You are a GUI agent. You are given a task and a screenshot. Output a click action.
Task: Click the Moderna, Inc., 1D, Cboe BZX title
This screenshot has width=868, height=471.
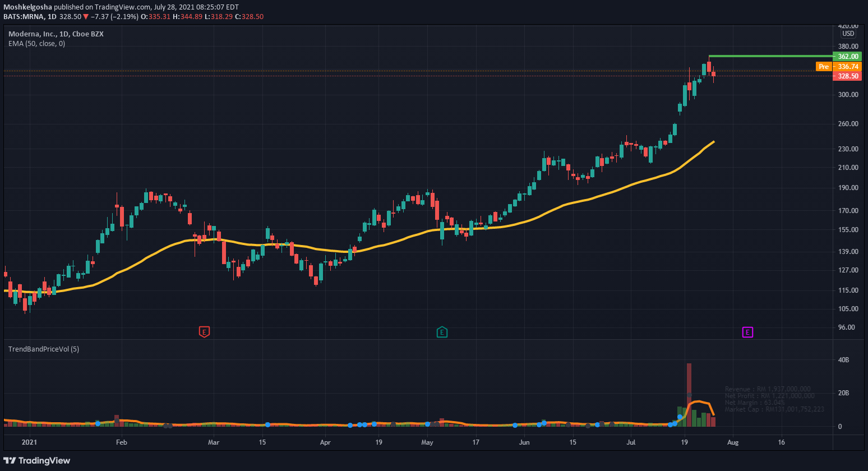(56, 34)
